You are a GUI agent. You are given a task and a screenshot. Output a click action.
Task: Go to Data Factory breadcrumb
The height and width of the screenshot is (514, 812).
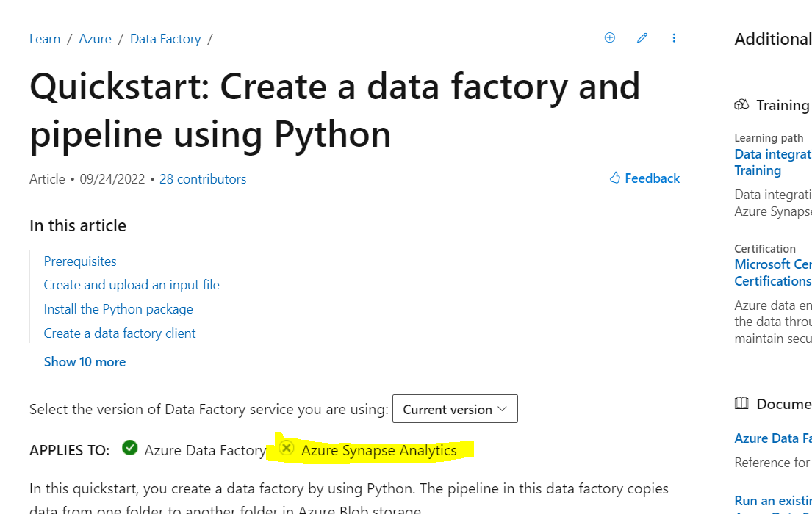point(165,40)
